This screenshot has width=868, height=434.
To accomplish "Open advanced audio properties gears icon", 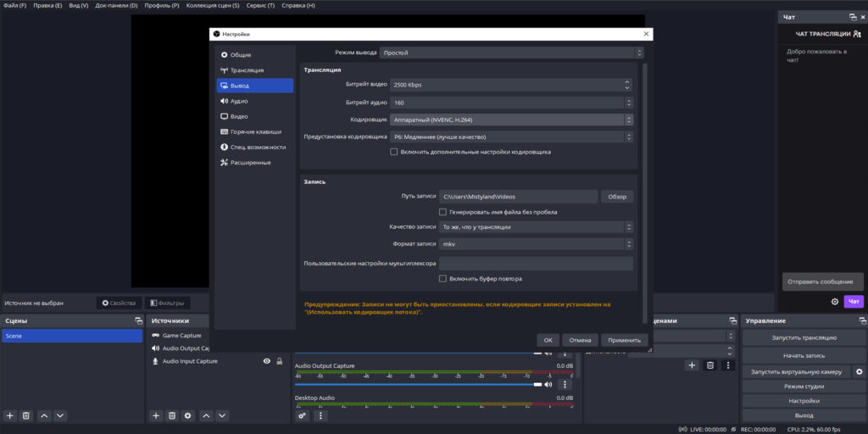I will click(x=303, y=415).
